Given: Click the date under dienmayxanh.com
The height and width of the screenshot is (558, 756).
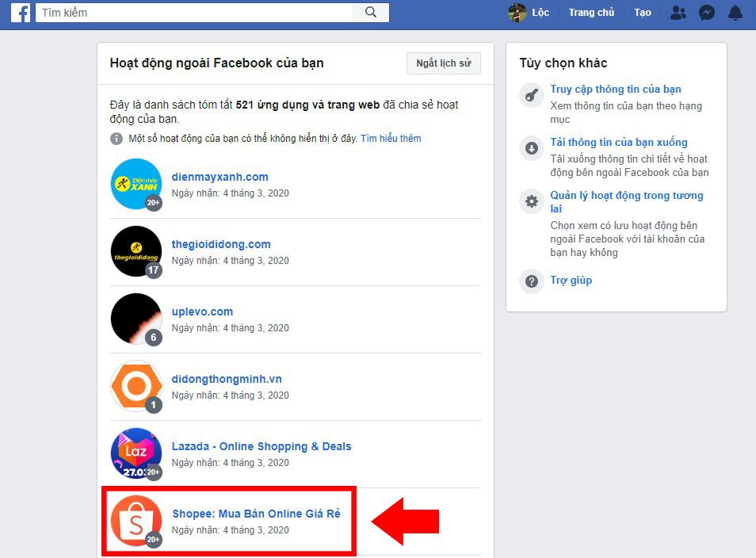Looking at the screenshot, I should pos(230,193).
